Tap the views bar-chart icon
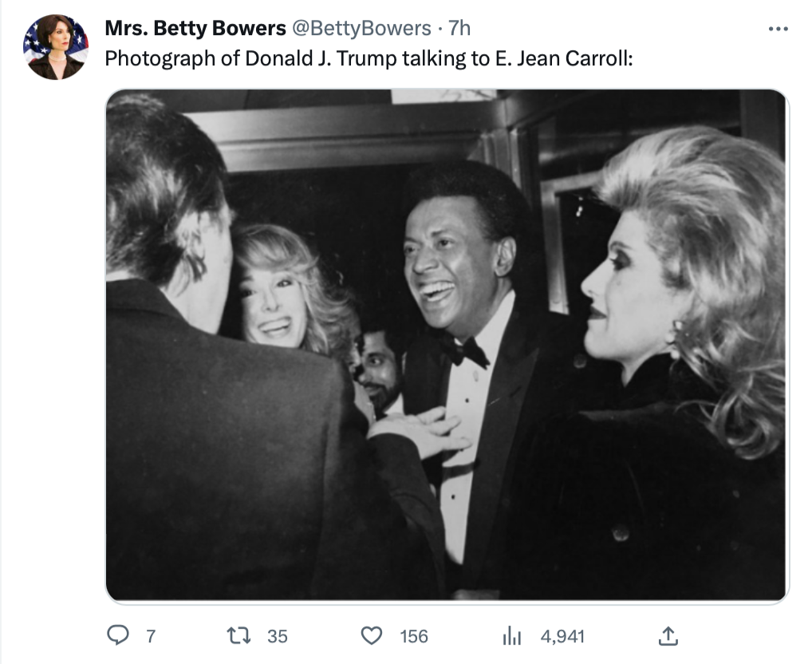812x664 pixels. coord(510,636)
